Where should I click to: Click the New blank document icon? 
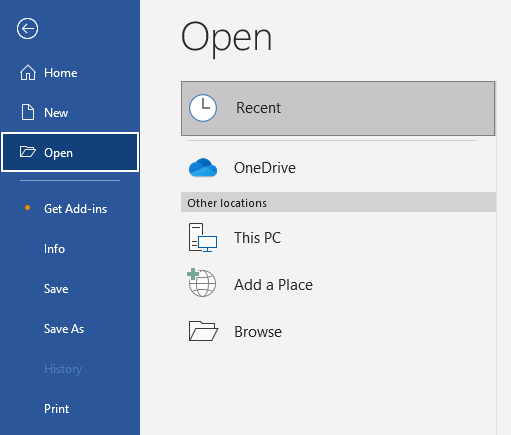pos(28,112)
